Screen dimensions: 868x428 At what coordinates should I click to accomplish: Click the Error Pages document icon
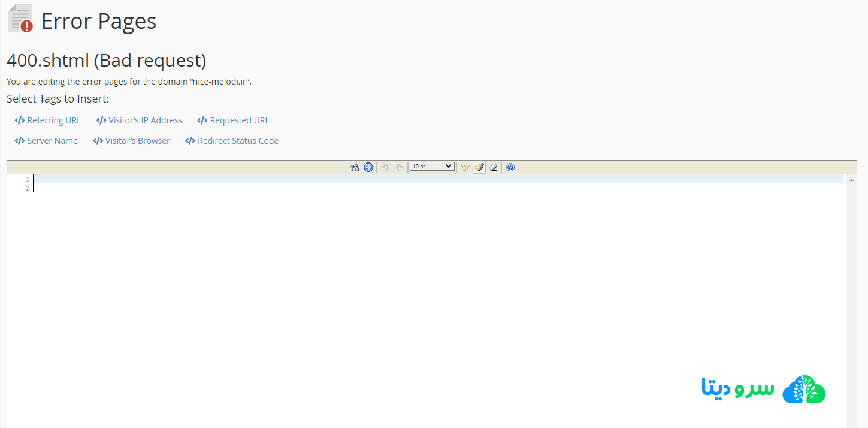[20, 19]
